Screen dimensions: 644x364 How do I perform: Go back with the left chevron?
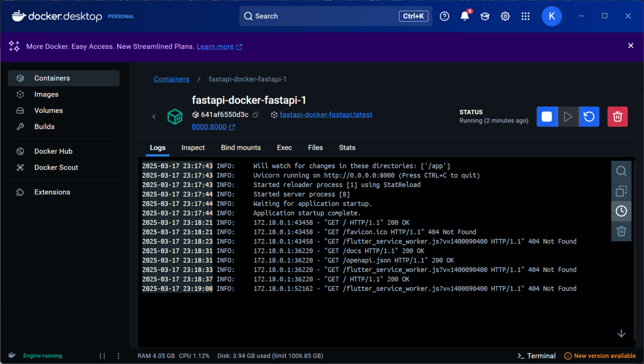154,117
